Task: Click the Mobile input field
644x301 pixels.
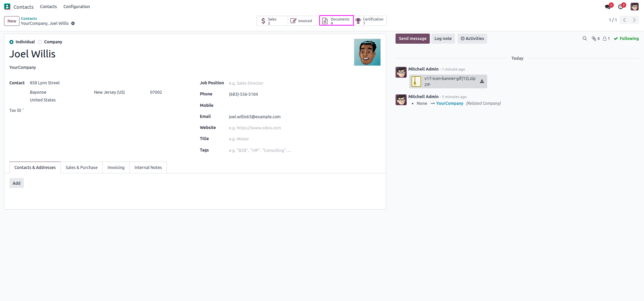Action: point(304,105)
